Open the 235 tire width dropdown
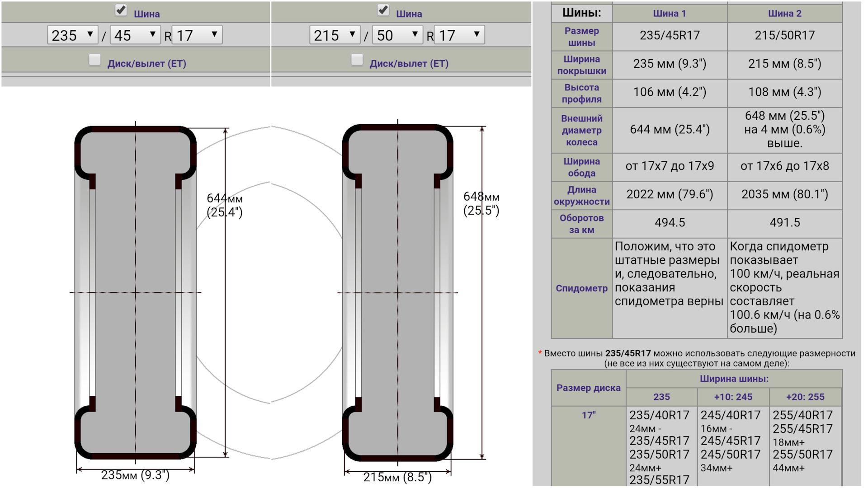Image resolution: width=868 pixels, height=488 pixels. (x=72, y=35)
